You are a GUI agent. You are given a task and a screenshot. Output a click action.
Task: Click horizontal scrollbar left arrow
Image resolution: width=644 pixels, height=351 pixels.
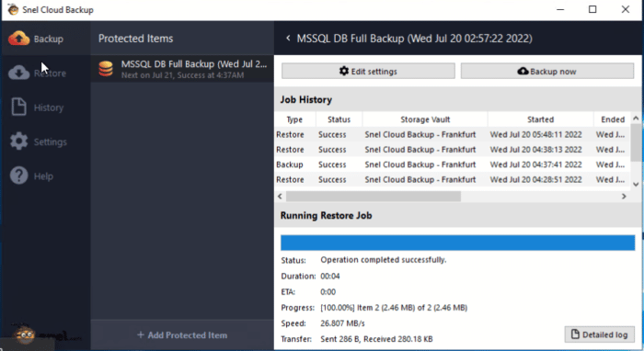pos(280,197)
